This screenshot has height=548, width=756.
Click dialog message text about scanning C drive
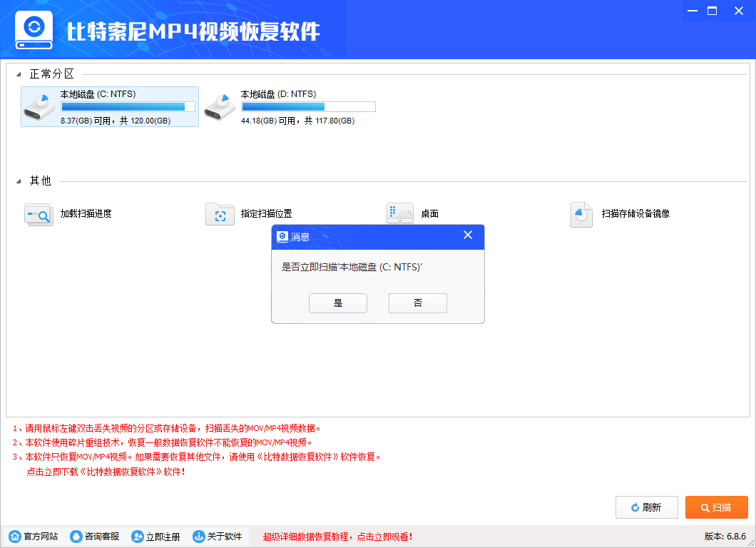[352, 267]
